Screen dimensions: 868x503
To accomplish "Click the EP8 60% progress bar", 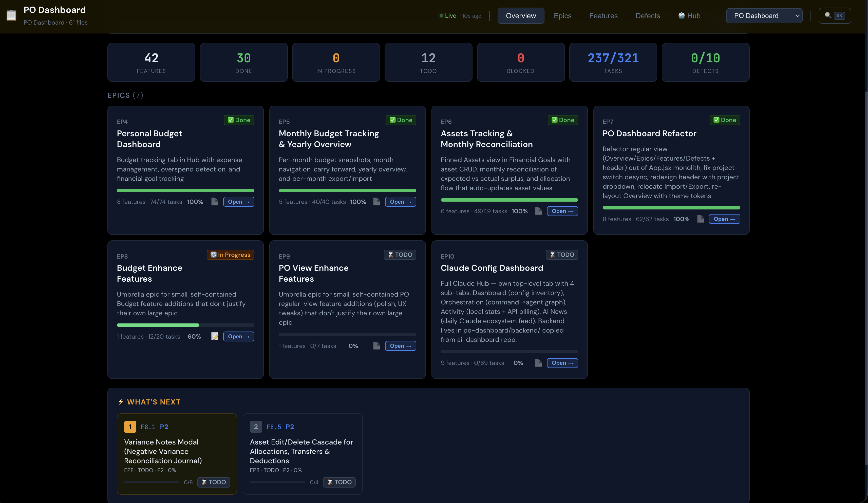I will [185, 325].
